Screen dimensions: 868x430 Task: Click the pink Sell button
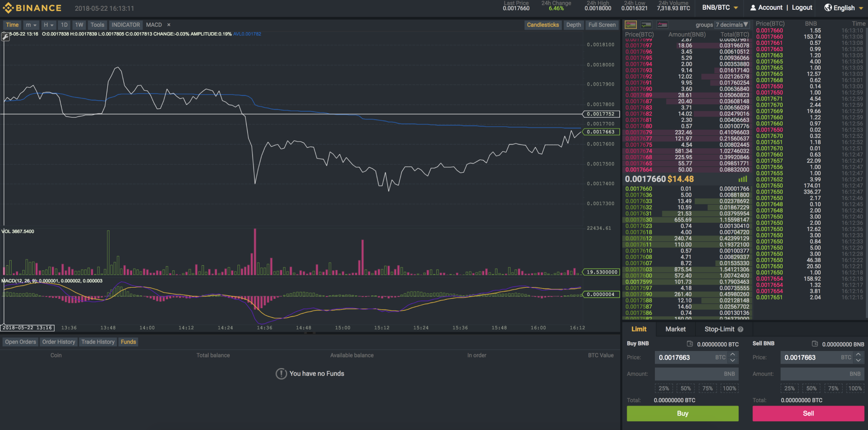click(x=809, y=413)
